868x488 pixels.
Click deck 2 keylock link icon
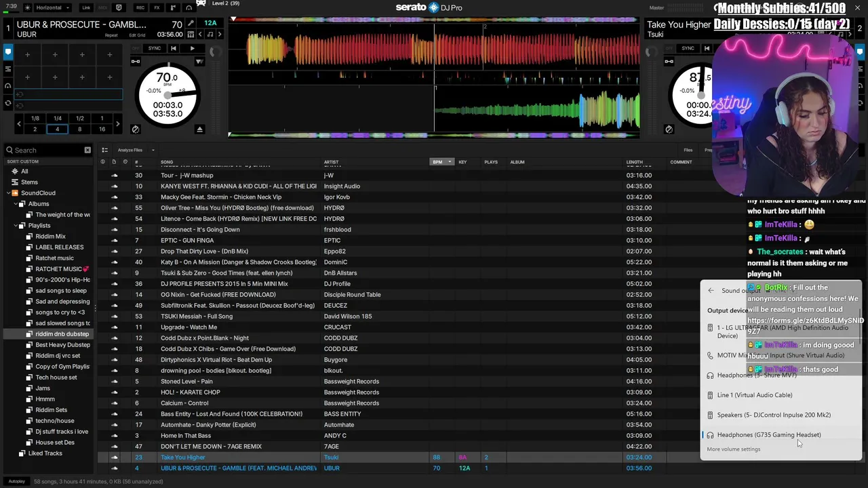[669, 62]
